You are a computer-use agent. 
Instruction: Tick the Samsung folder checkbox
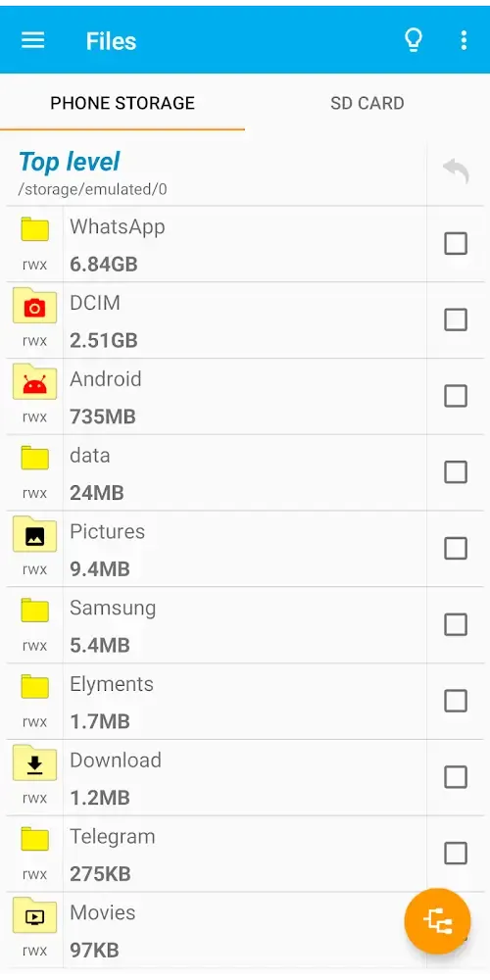click(x=456, y=624)
